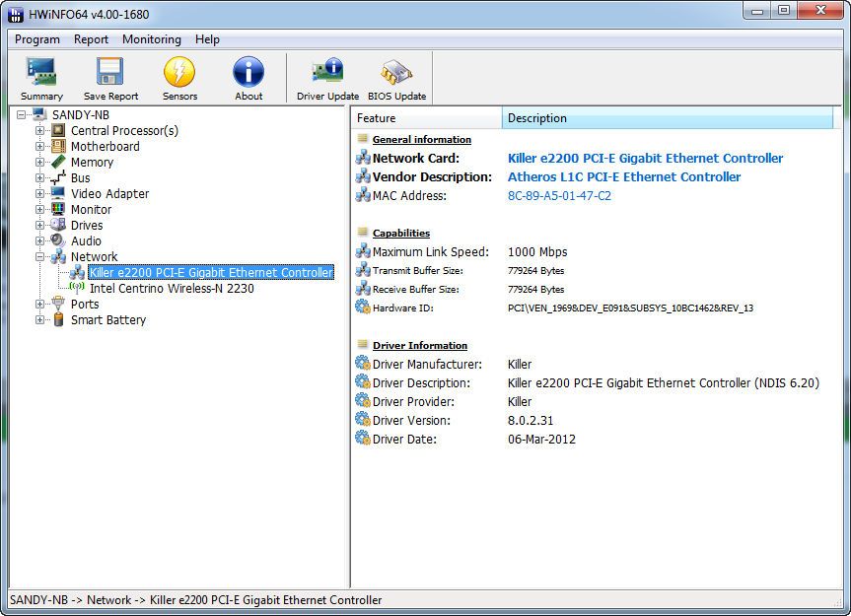Open the Report menu

point(91,39)
